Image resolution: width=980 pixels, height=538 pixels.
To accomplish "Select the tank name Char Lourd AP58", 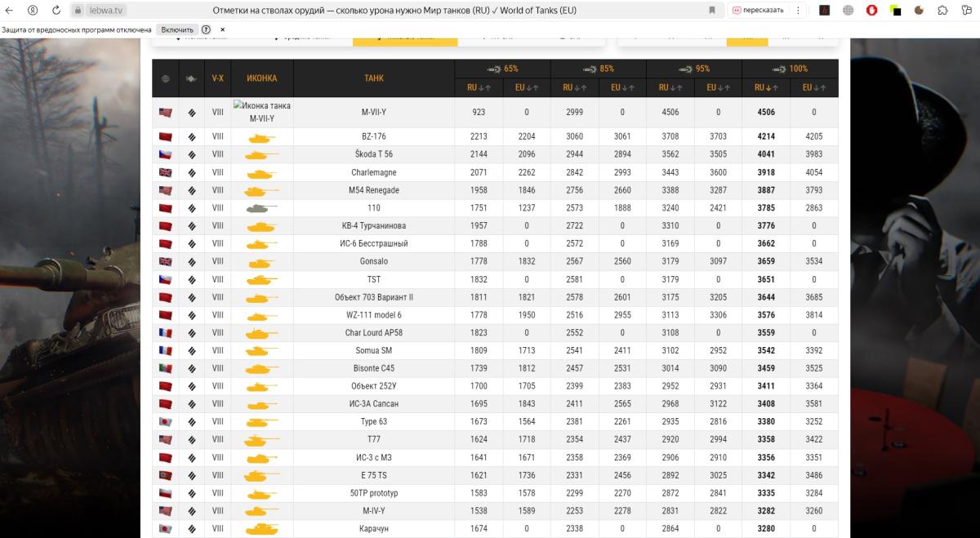I will tap(374, 332).
